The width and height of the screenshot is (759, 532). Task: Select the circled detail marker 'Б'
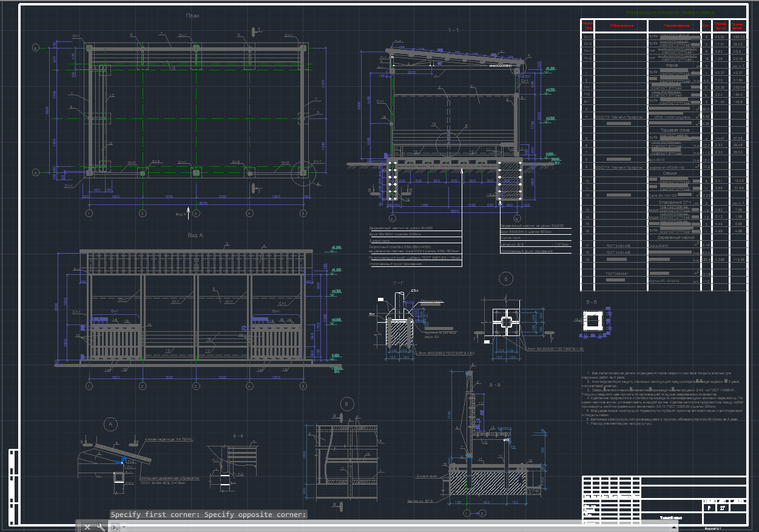tap(505, 278)
